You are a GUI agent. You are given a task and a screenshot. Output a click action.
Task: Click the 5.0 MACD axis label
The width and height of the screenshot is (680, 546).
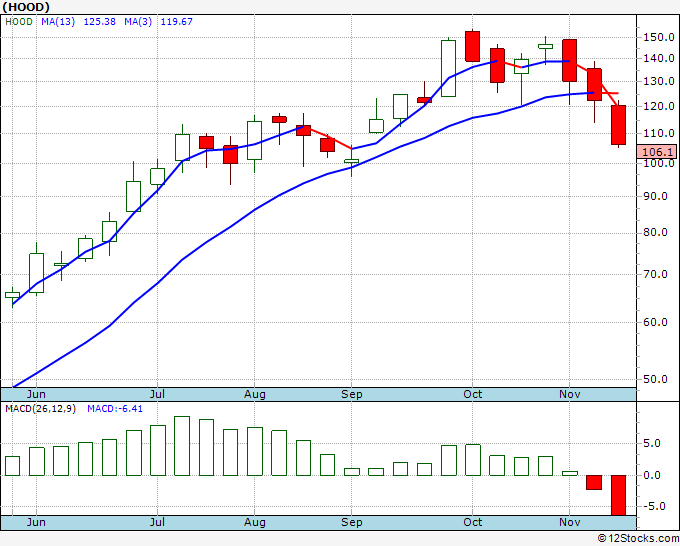tap(652, 443)
